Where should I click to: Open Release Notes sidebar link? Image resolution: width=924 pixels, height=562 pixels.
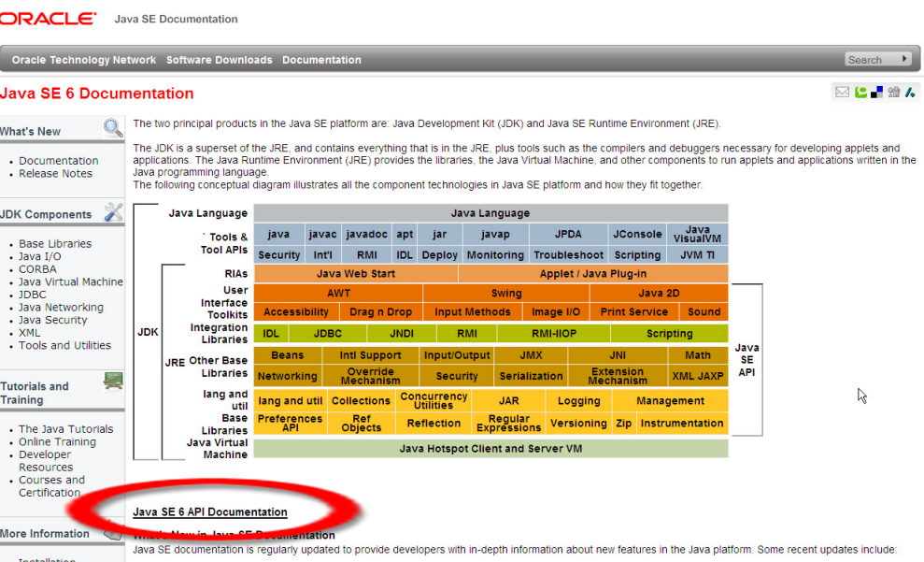(x=56, y=174)
